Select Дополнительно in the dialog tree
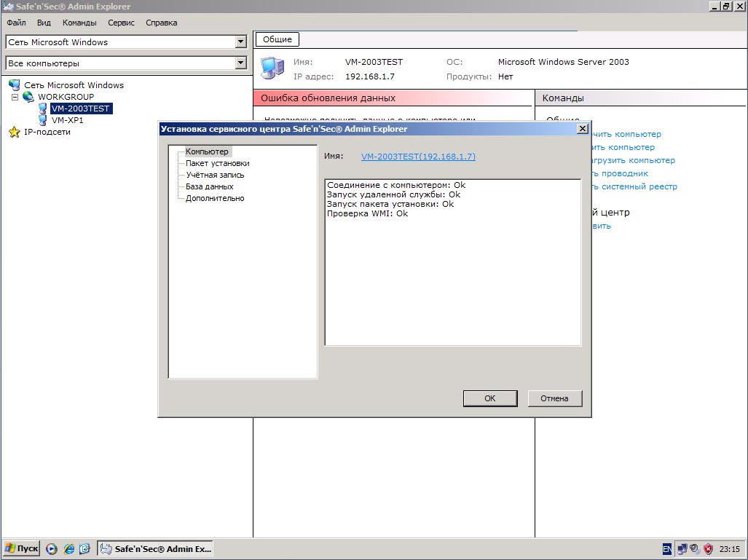The height and width of the screenshot is (560, 748). click(x=215, y=198)
